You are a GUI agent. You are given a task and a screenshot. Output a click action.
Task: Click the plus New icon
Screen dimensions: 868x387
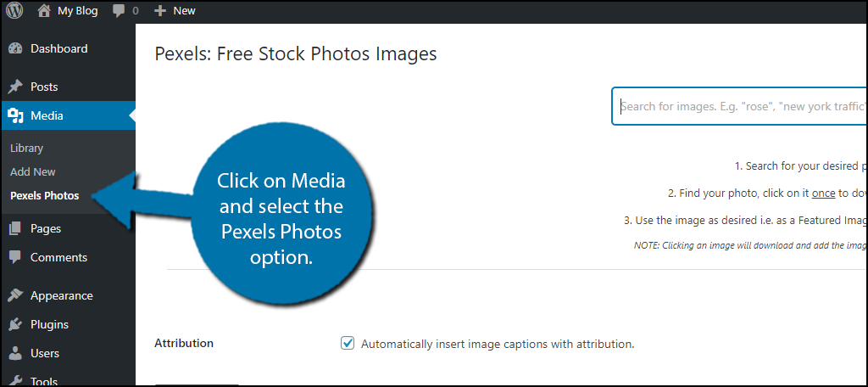[x=160, y=11]
